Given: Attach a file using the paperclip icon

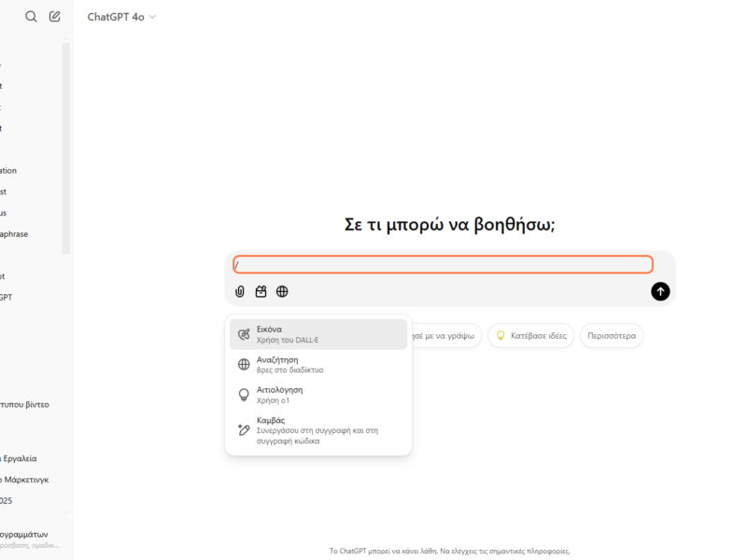Looking at the screenshot, I should click(240, 291).
